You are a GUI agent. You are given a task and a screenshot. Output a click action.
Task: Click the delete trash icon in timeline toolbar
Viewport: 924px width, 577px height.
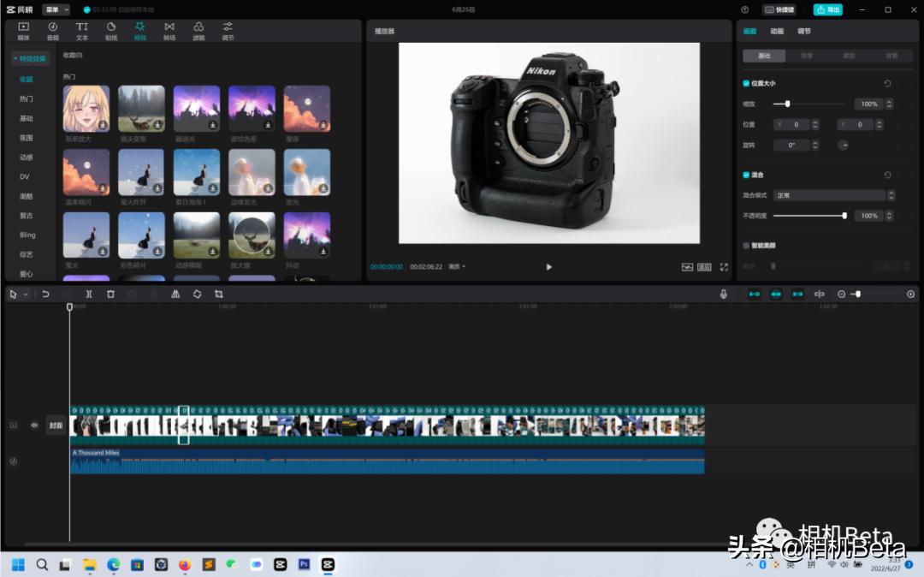tap(110, 294)
